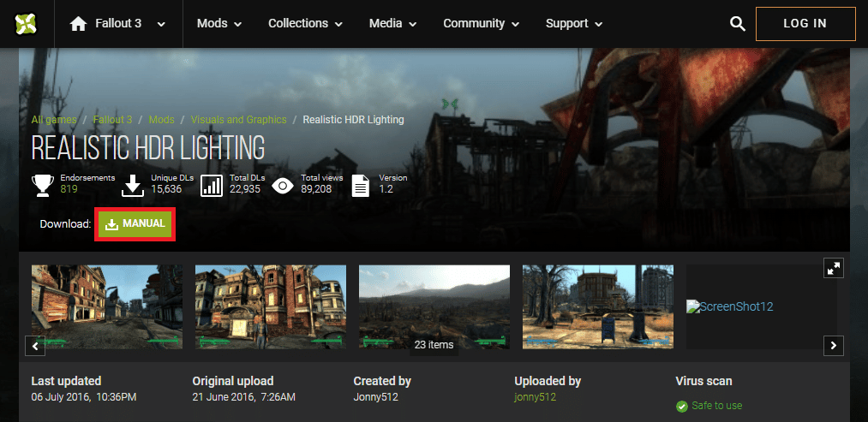Image resolution: width=868 pixels, height=422 pixels.
Task: Open first screenshot of brick street
Action: 107,307
